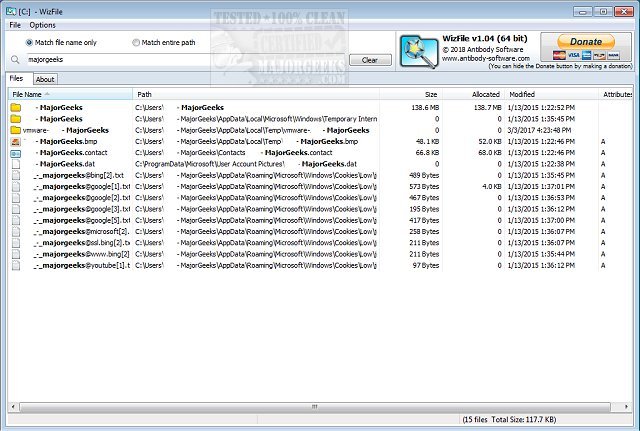
Task: Click the WizFile magnifier logo icon
Action: pyautogui.click(x=419, y=52)
